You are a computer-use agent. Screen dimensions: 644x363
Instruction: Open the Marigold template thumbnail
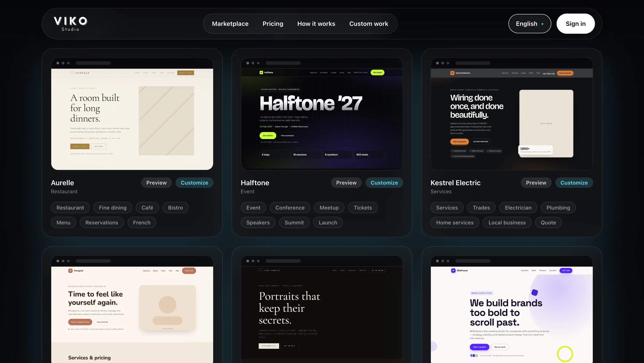click(x=132, y=309)
